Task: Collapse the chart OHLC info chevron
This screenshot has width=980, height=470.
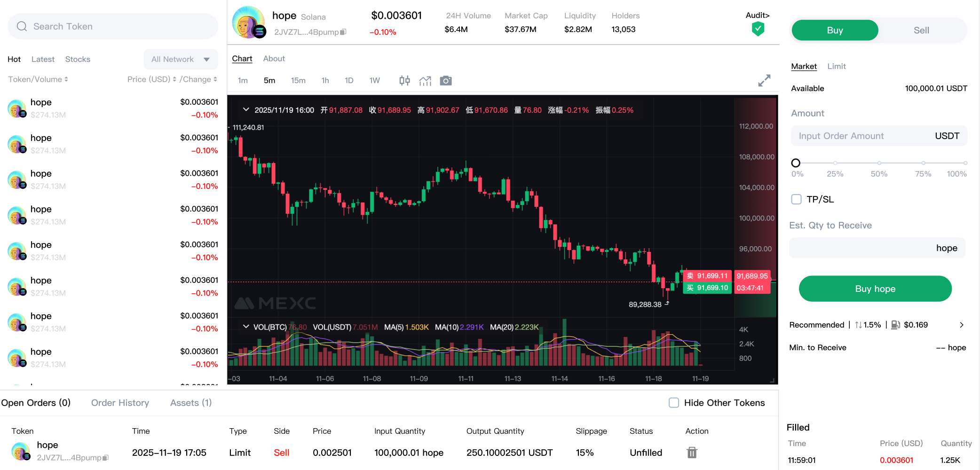Action: coord(246,110)
